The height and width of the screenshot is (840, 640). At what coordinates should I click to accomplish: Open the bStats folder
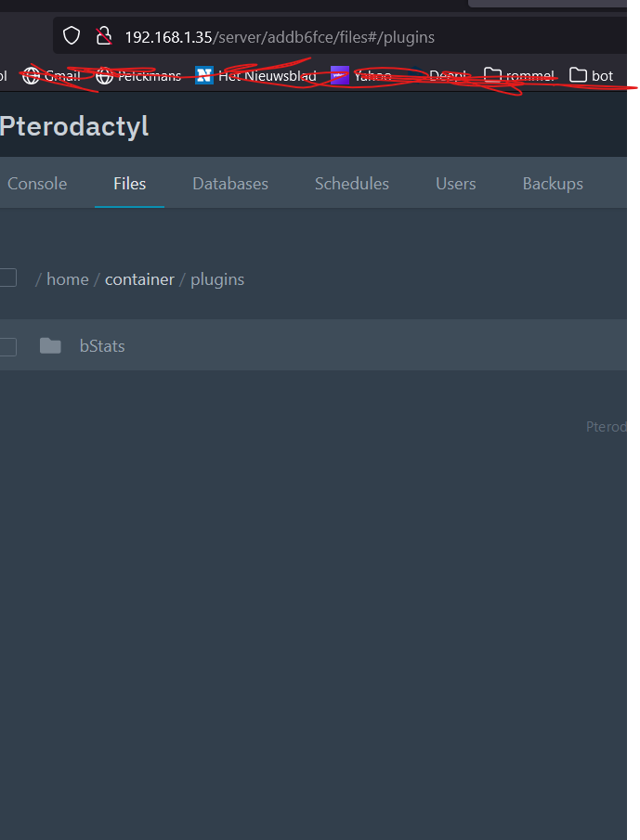(x=102, y=345)
